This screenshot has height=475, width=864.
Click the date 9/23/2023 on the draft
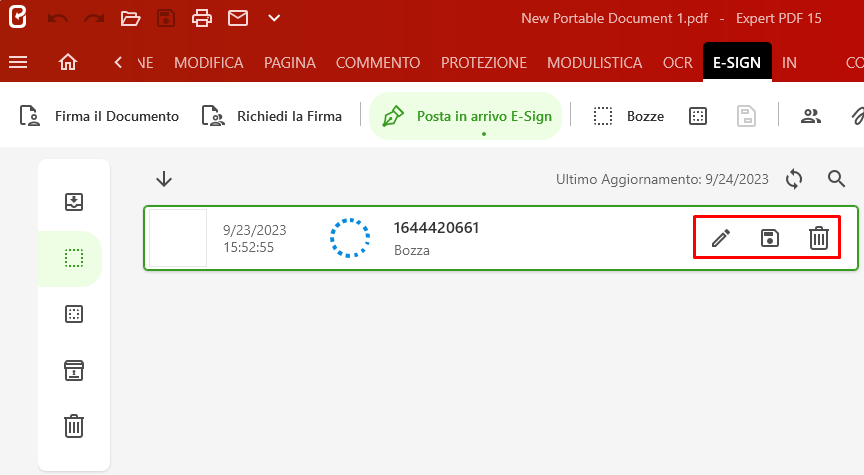click(255, 230)
